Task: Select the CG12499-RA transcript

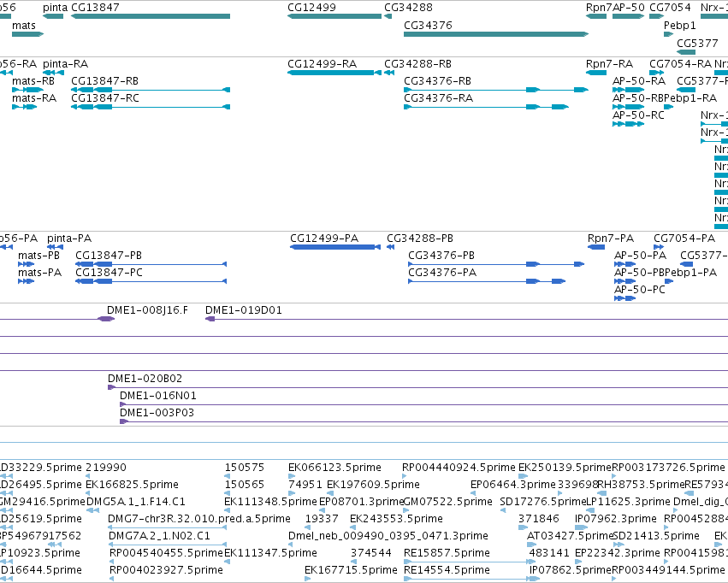Action: click(x=334, y=73)
